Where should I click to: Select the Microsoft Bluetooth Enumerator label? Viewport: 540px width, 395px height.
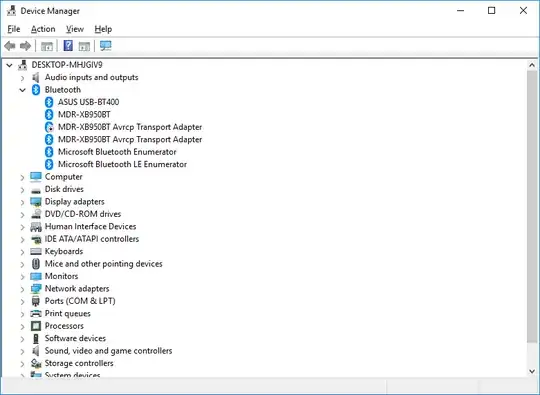coord(117,152)
